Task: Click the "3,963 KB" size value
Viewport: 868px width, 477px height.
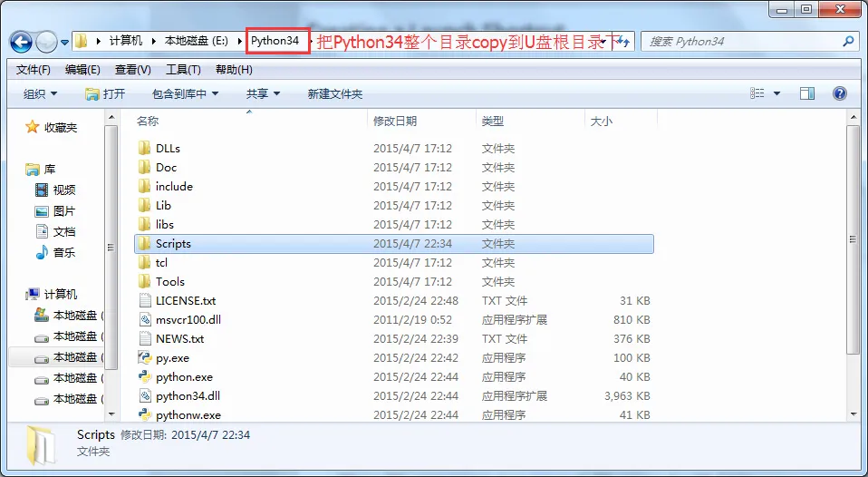Action: 627,395
